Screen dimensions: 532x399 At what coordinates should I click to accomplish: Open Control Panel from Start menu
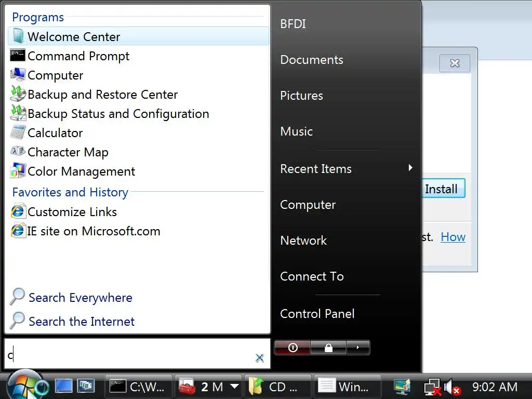[317, 314]
